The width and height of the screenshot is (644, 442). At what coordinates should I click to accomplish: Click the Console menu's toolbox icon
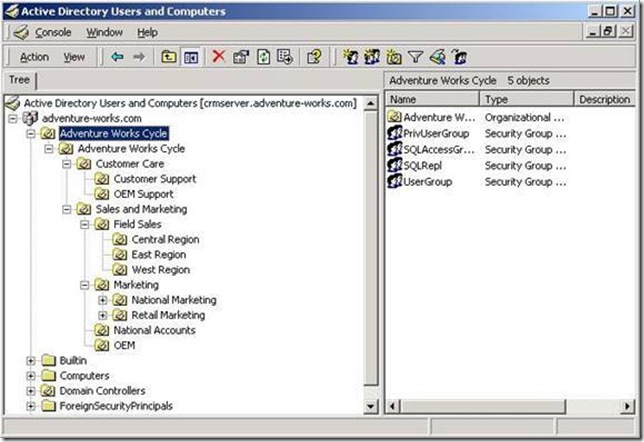(x=21, y=32)
